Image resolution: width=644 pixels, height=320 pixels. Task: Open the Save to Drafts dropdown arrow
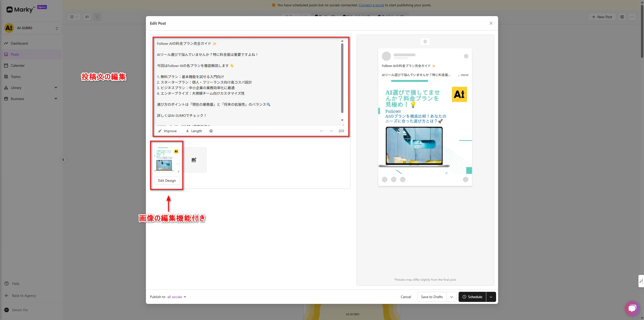click(x=452, y=297)
